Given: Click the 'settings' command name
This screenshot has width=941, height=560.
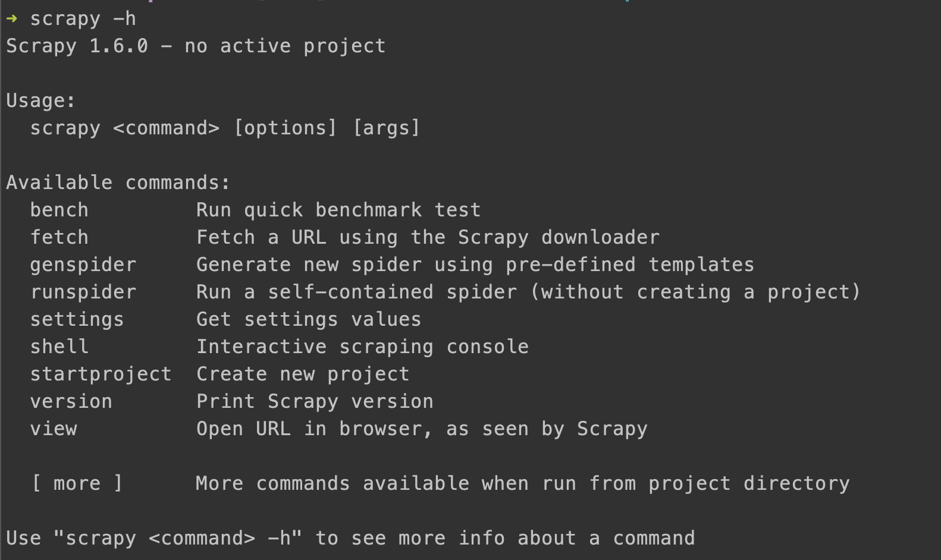Looking at the screenshot, I should coord(77,320).
